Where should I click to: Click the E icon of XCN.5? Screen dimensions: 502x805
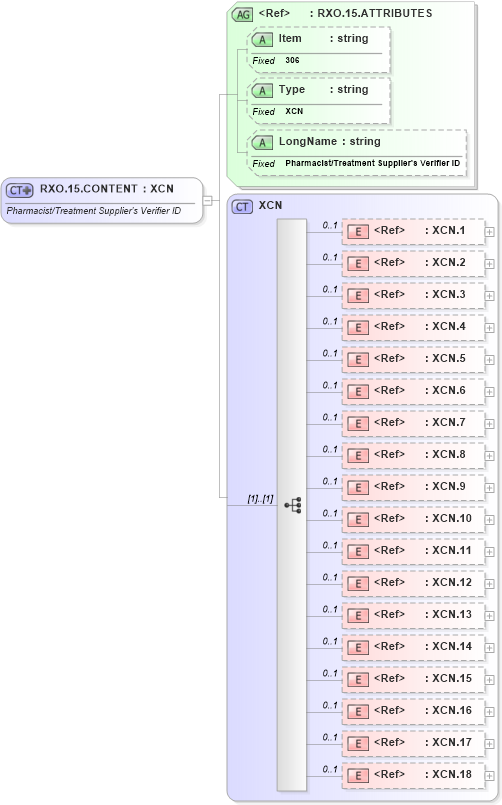click(x=358, y=359)
